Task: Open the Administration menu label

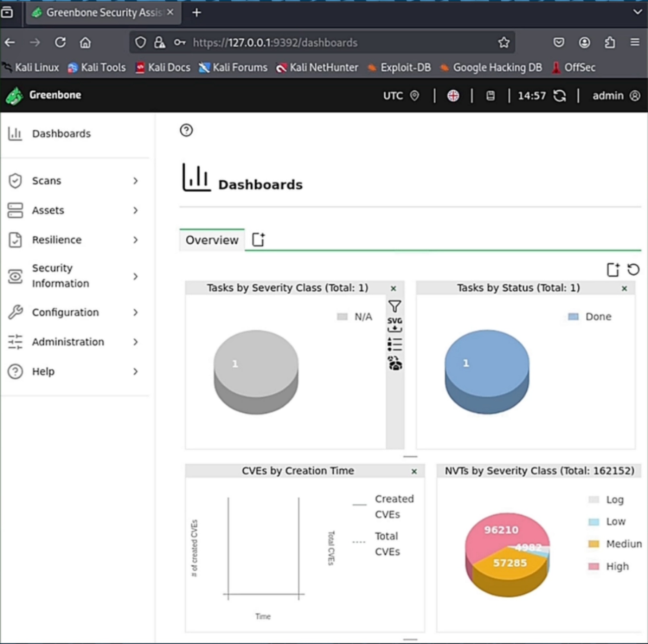Action: pos(68,342)
